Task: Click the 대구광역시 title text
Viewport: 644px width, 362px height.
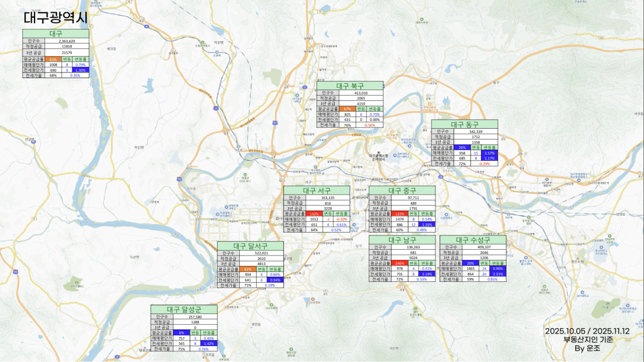Action: click(56, 18)
